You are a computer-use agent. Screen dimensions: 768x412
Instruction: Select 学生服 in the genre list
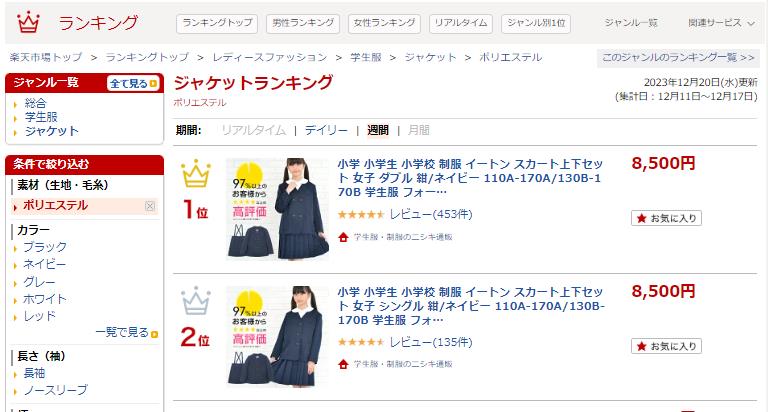coord(41,117)
